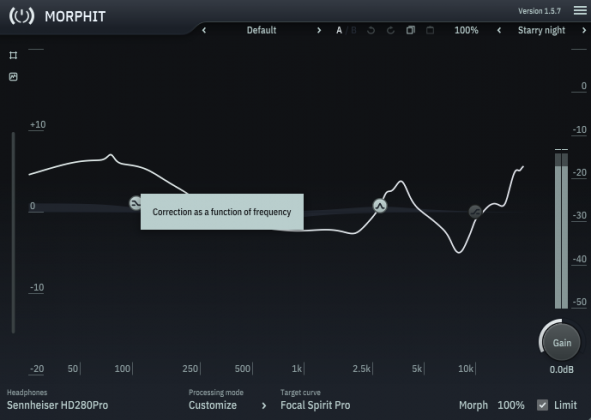591x420 pixels.
Task: Toggle the fullscreen frame icon
Action: (13, 55)
